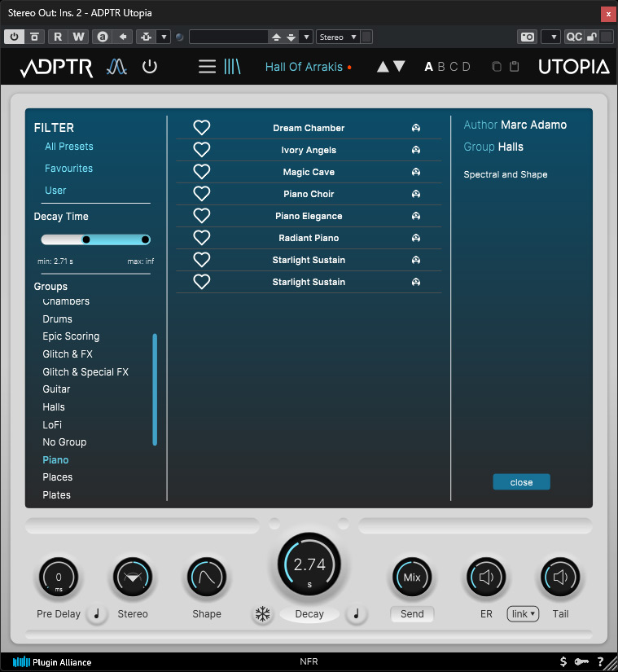This screenshot has width=618, height=672.
Task: Select the Epic Scoring group
Action: (x=71, y=336)
